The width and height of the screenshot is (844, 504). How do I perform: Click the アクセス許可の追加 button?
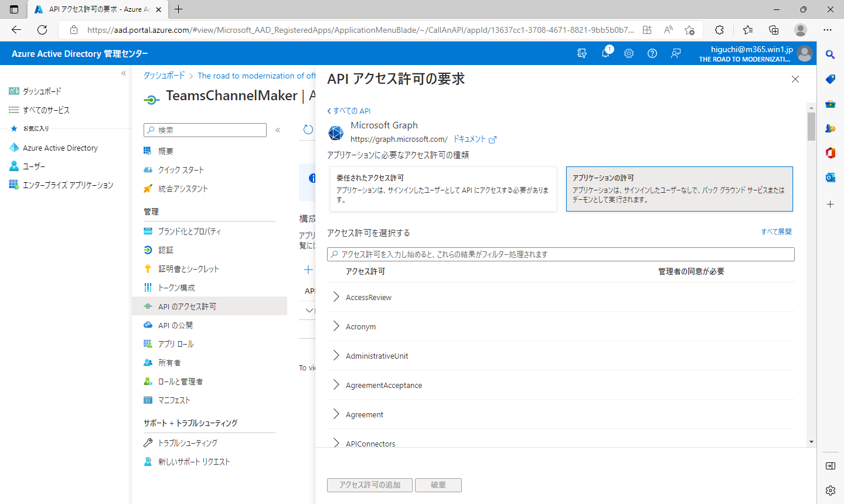tap(370, 485)
